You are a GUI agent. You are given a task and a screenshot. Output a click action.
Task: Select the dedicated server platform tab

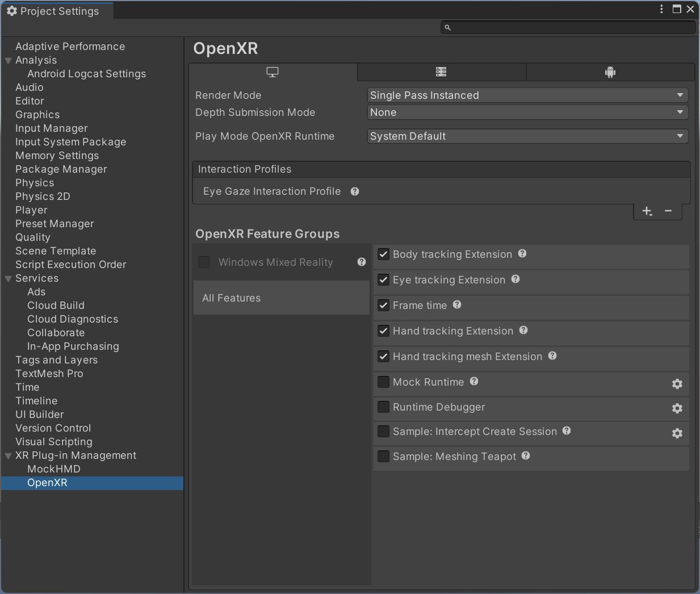click(x=441, y=72)
